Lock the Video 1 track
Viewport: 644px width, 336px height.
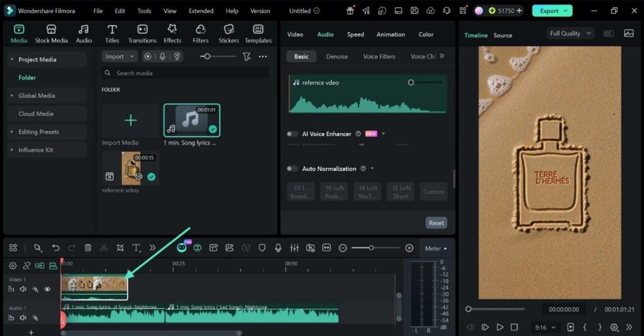pyautogui.click(x=11, y=290)
